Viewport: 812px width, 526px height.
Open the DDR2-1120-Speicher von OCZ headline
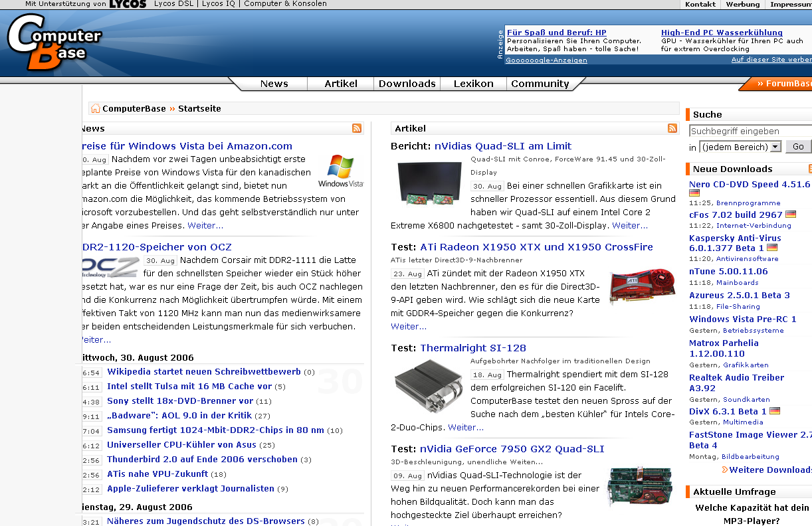tap(157, 247)
